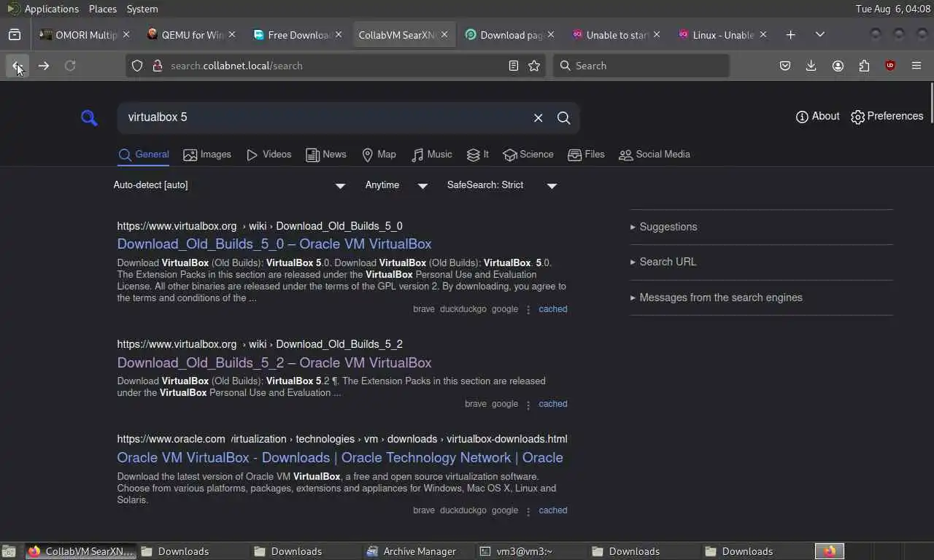Close the Download page tab
Screen dimensions: 934x560
coord(550,34)
